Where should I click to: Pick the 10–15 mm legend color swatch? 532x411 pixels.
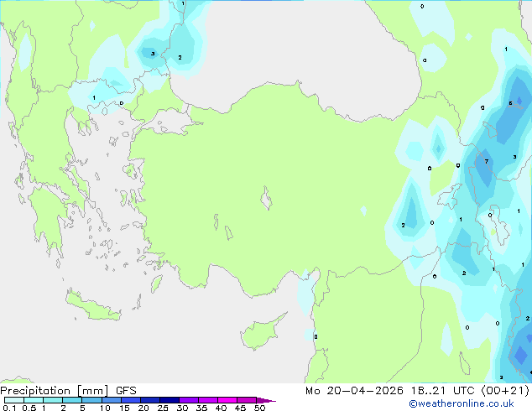(x=111, y=400)
